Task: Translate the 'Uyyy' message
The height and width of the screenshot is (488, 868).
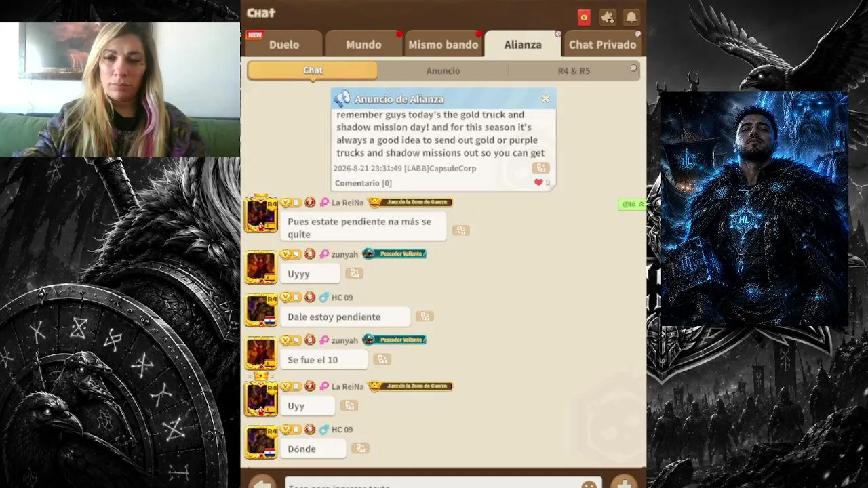Action: coord(354,273)
